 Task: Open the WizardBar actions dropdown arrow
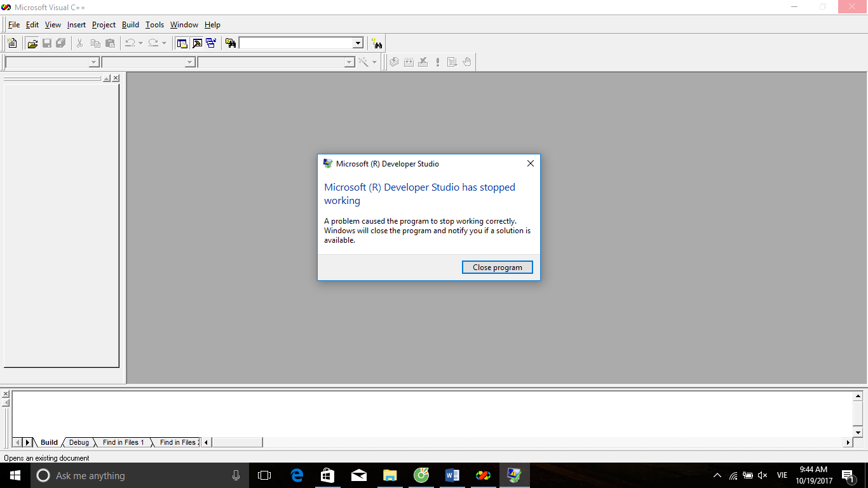coord(374,62)
